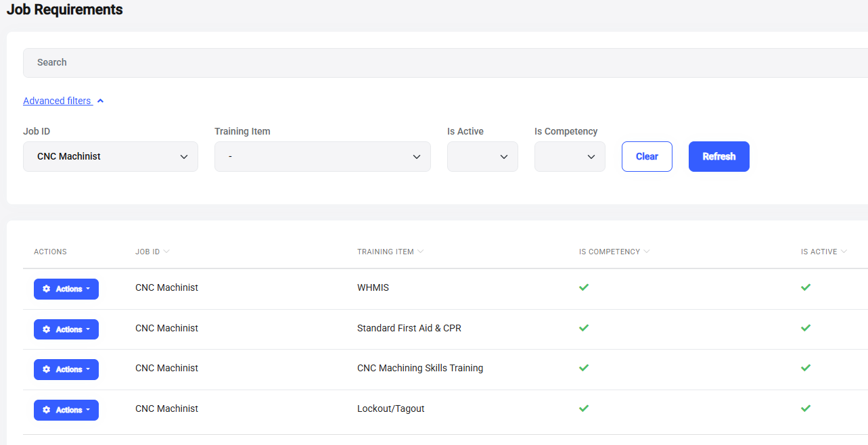Open Actions menu for Standard First Aid & CPR
This screenshot has width=868, height=445.
click(66, 329)
